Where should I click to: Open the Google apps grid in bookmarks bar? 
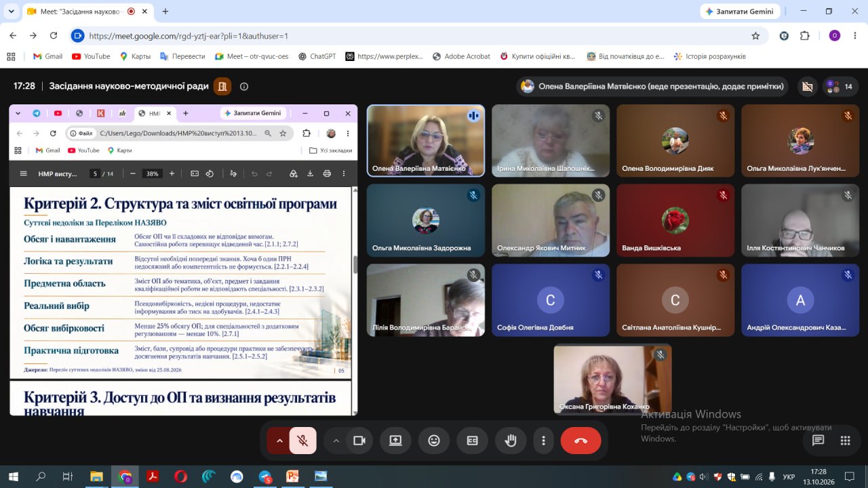(11, 56)
